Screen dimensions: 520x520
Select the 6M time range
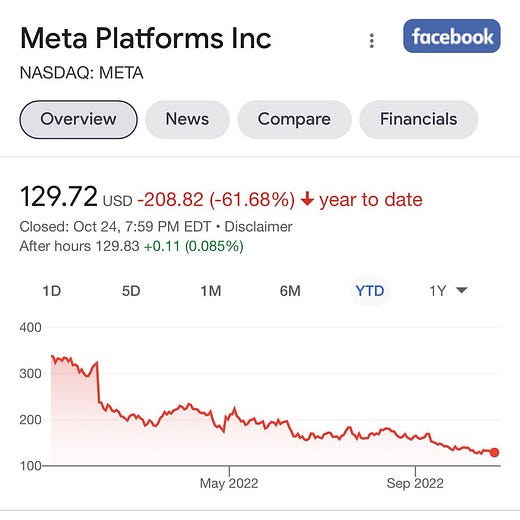pyautogui.click(x=290, y=291)
